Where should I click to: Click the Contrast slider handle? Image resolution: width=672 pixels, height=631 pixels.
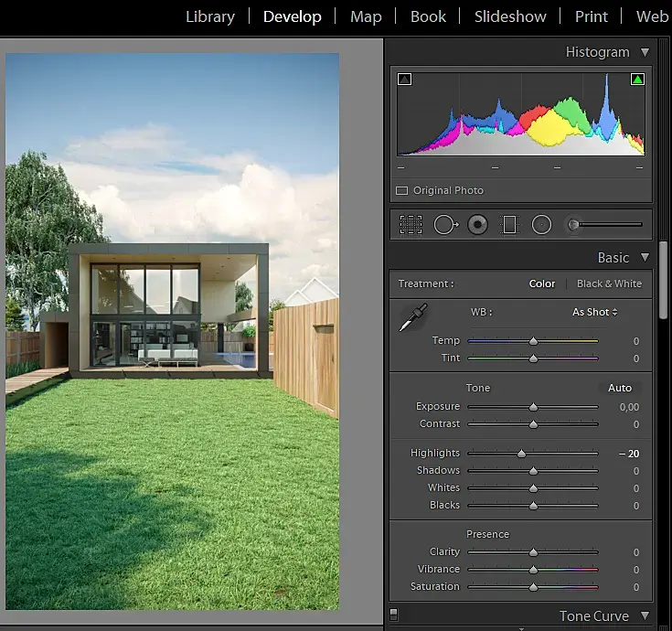pyautogui.click(x=533, y=424)
